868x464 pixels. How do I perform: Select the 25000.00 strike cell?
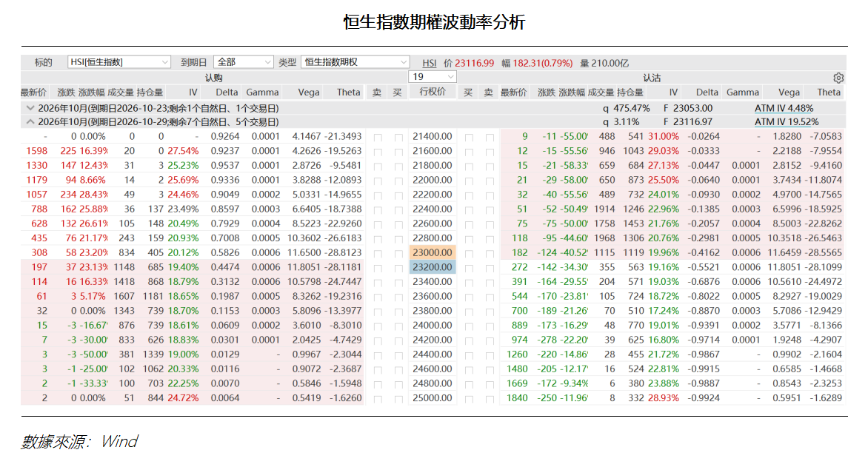pyautogui.click(x=433, y=398)
